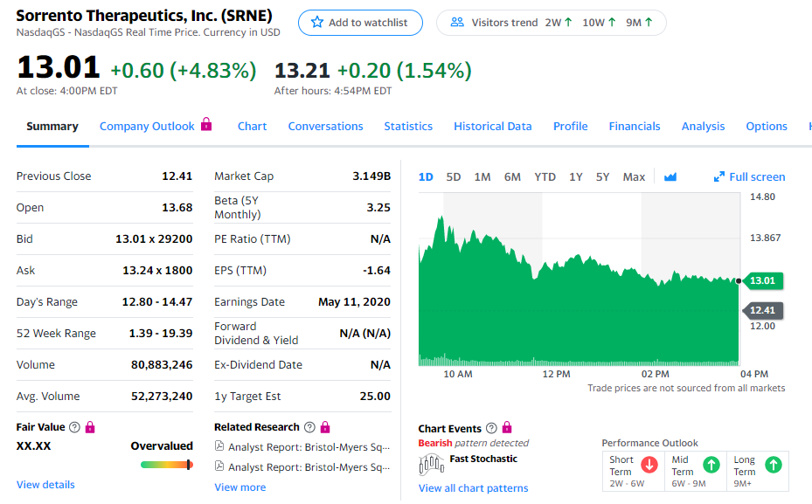Open the Analysis tab
The height and width of the screenshot is (504, 812).
704,127
